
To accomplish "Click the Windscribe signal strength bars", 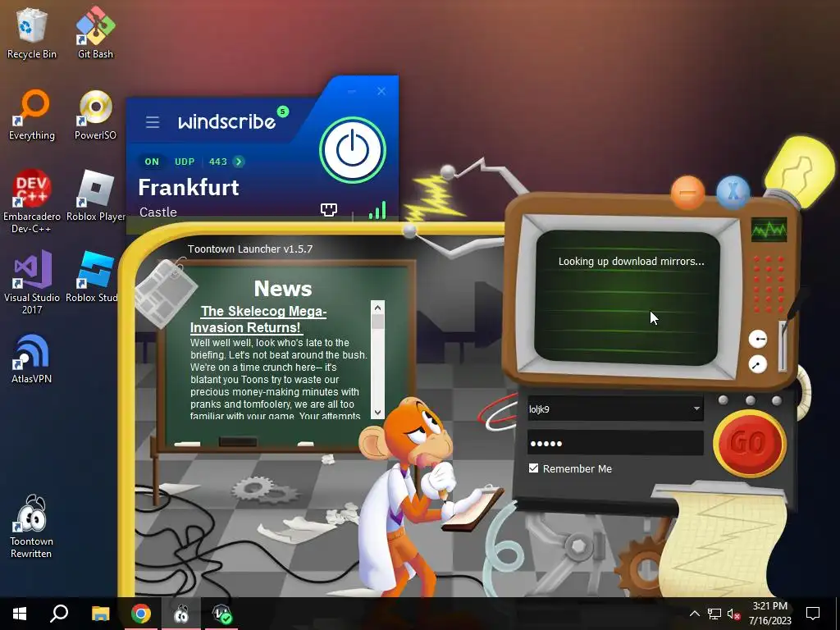I will click(377, 210).
